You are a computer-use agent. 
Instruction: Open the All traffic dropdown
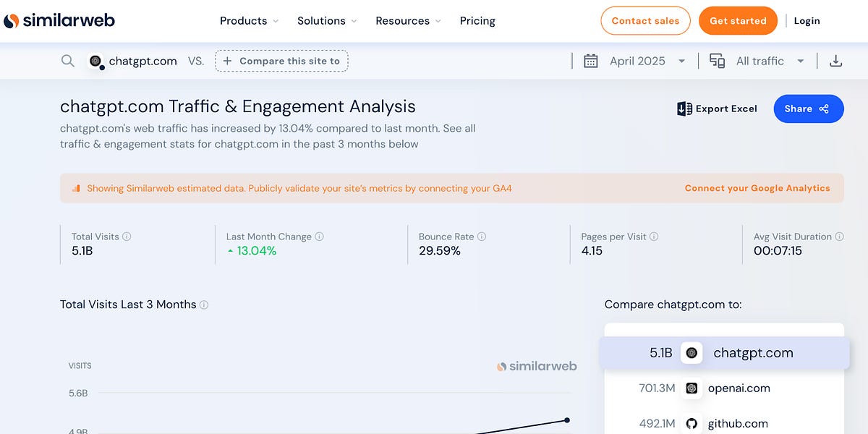tap(770, 61)
